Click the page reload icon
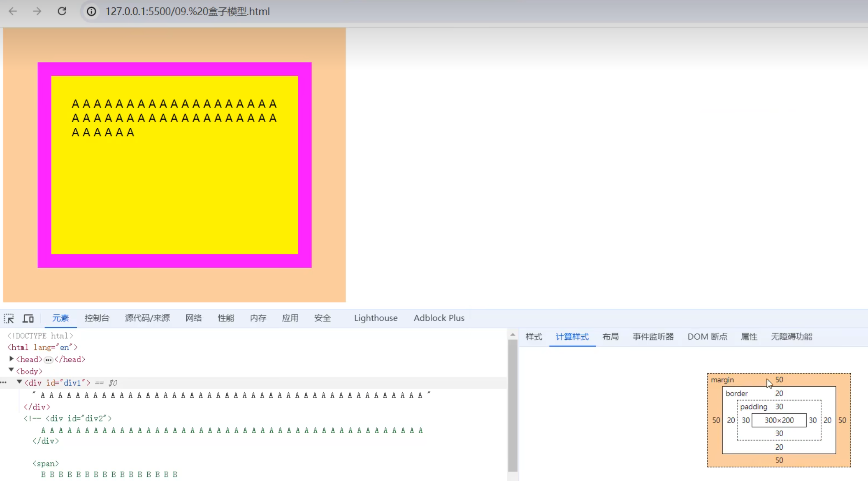Viewport: 868px width, 481px height. click(x=62, y=11)
